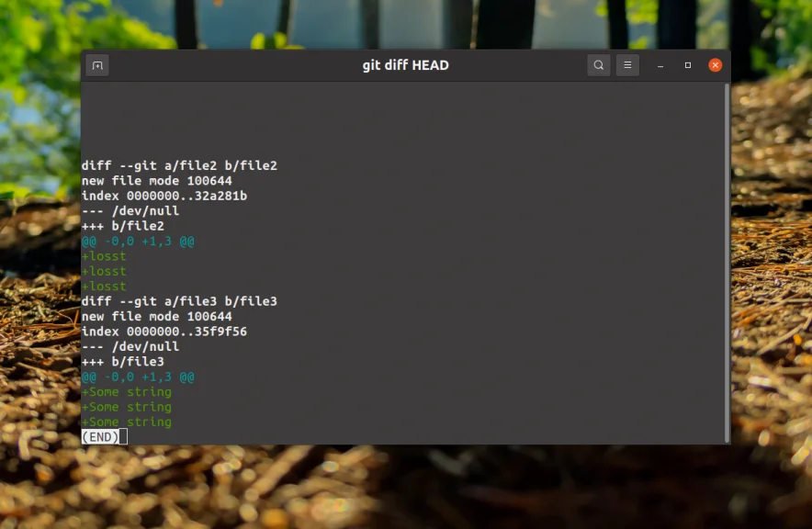812x529 pixels.
Task: Click the line 'index 0000000..32a281b'
Action: 164,196
